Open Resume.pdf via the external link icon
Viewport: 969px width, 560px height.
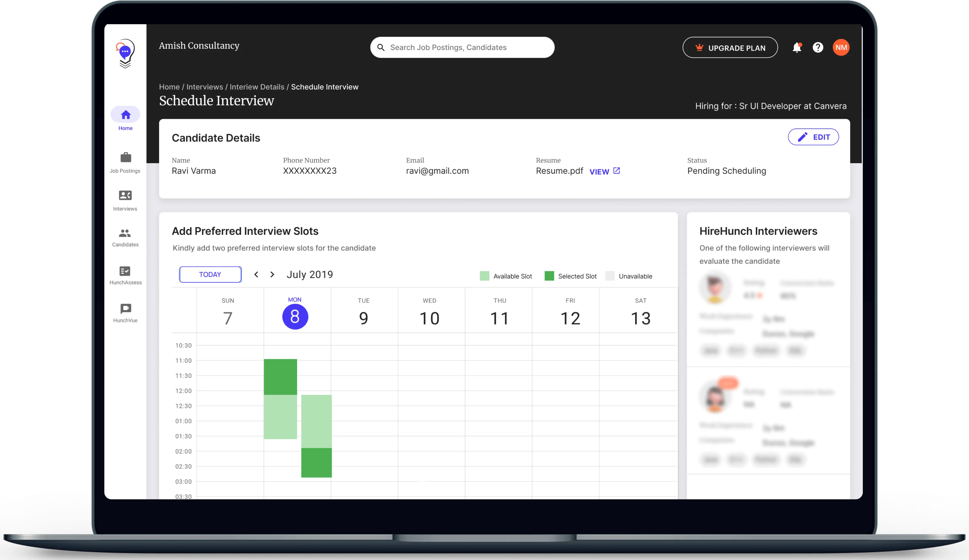click(617, 171)
